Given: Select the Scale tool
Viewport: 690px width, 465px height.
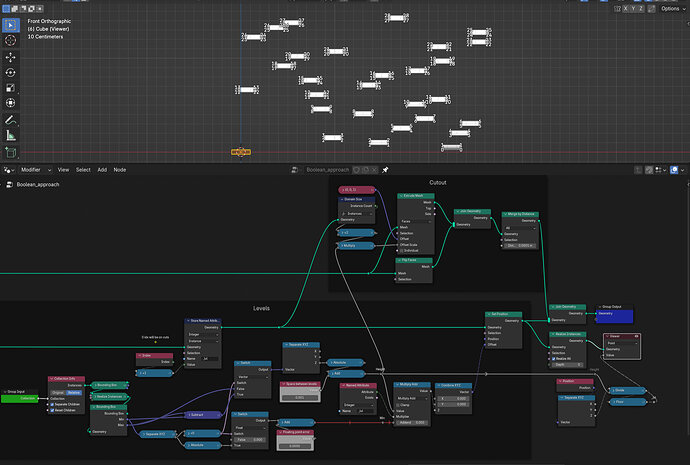Looking at the screenshot, I should coord(11,88).
